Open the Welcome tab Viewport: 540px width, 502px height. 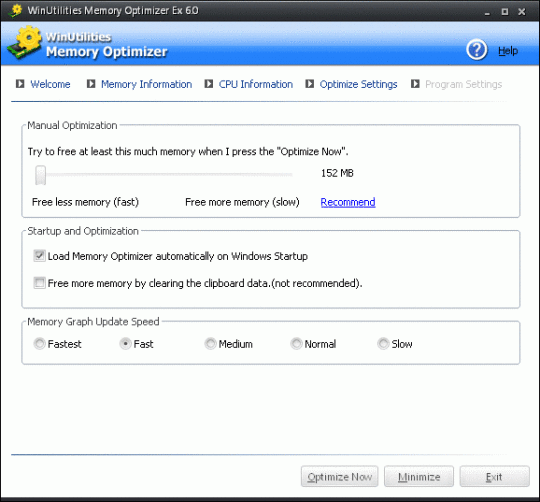[50, 84]
